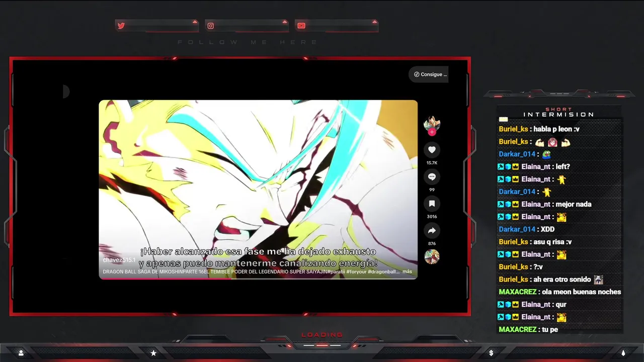Image resolution: width=644 pixels, height=362 pixels.
Task: Click the chat message '?:v' from Buriel_ks
Action: 538,267
